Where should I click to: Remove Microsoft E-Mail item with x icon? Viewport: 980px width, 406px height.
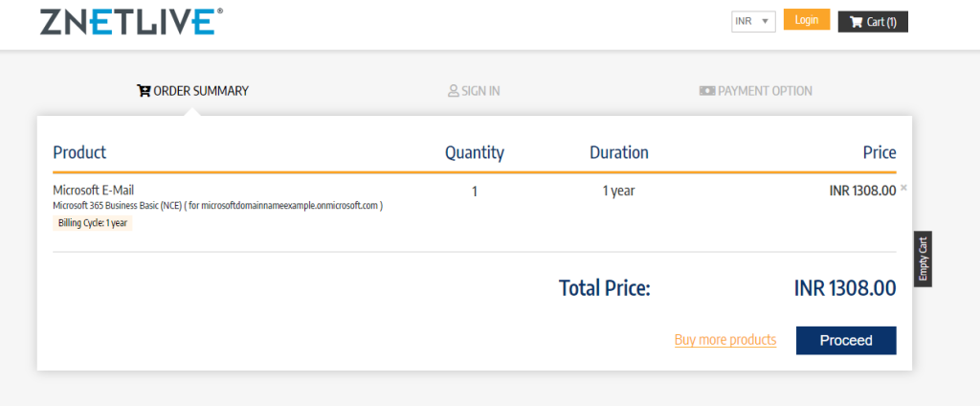pyautogui.click(x=903, y=188)
